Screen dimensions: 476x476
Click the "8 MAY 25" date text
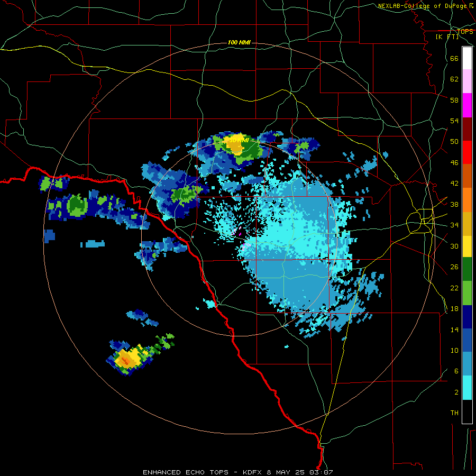287,472
